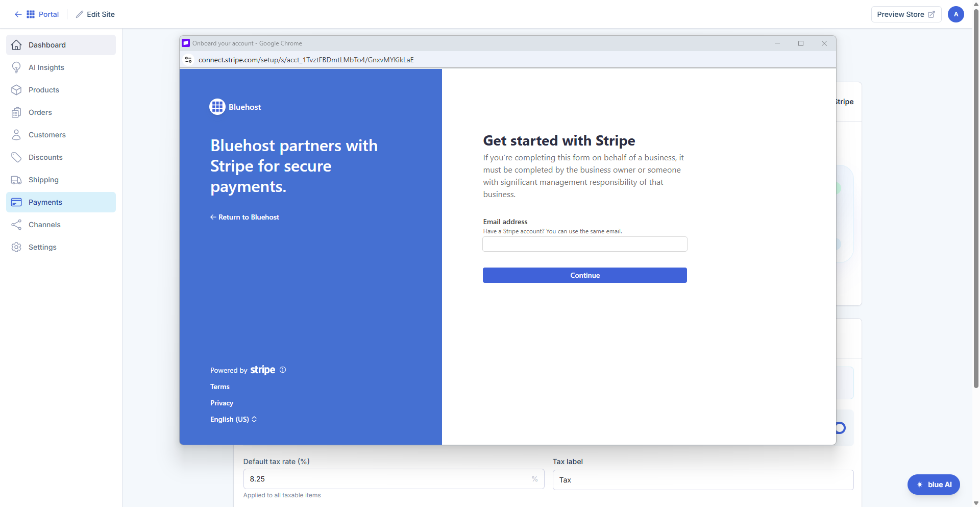Click 'Applied to all taxable items' text
The height and width of the screenshot is (507, 980).
pos(282,495)
